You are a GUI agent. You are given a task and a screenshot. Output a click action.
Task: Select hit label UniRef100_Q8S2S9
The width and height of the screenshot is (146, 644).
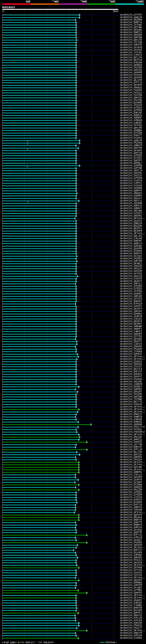[x=131, y=40]
